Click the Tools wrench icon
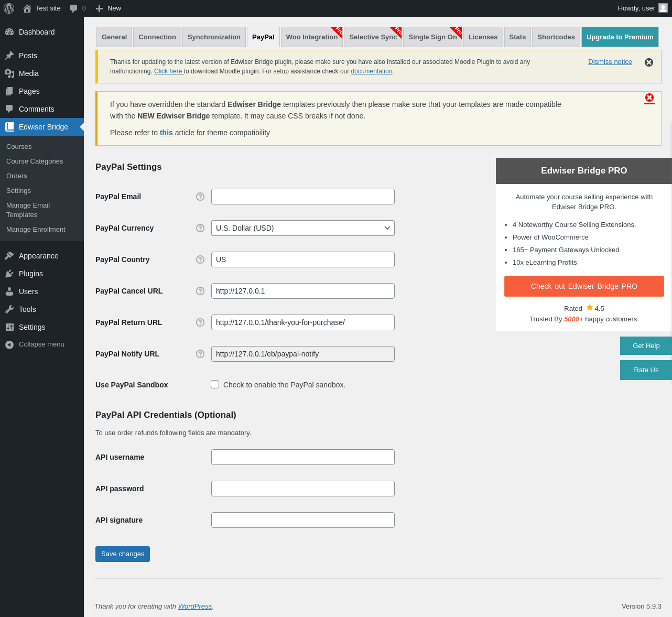Screen dimensions: 672x617 click(9, 309)
